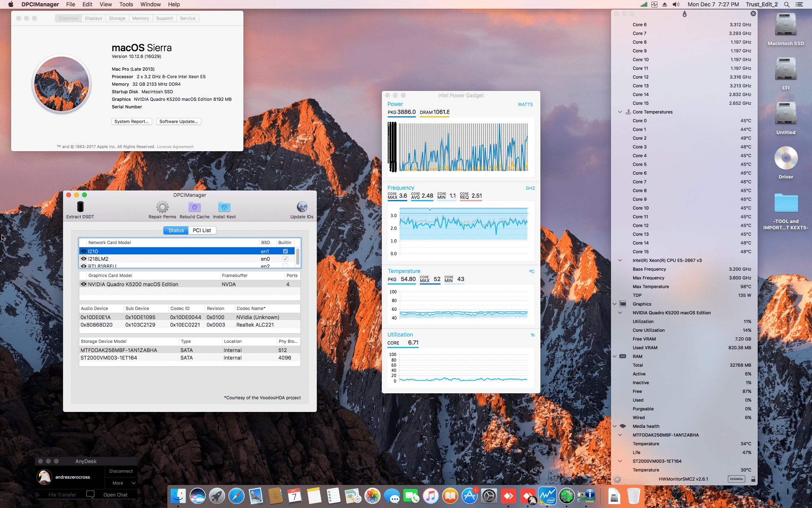
Task: Click 2500MHz button in HWMonitor footer
Action: (x=736, y=479)
